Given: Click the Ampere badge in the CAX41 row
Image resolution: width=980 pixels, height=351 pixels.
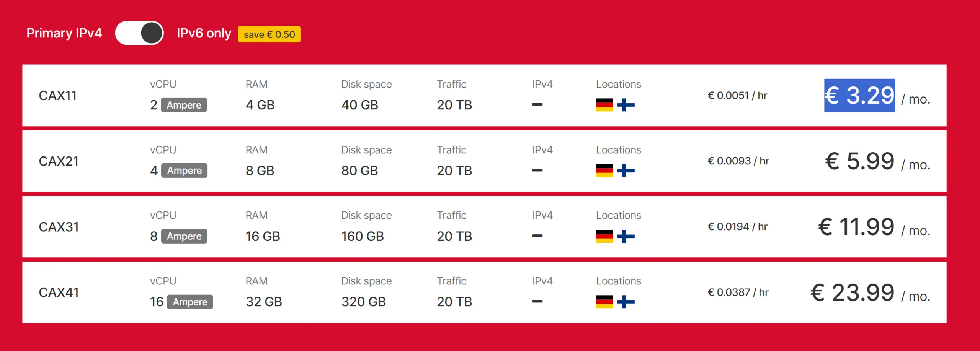Looking at the screenshot, I should 190,302.
